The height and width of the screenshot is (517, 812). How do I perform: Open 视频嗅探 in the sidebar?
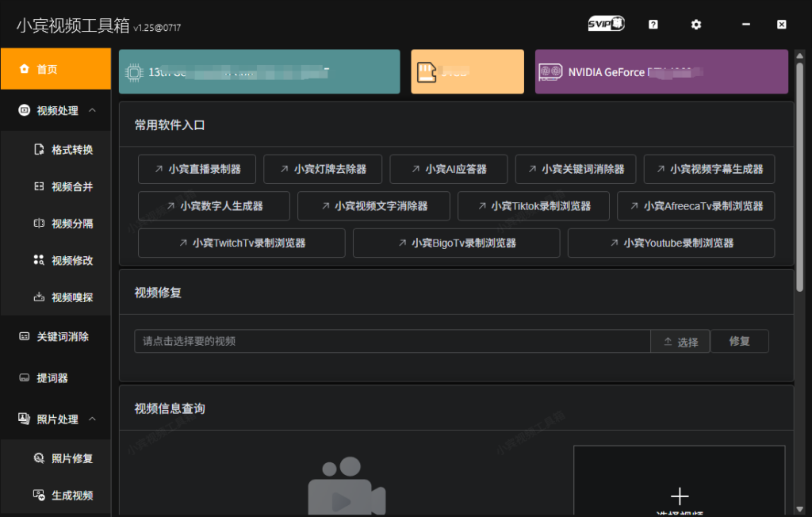click(56, 297)
